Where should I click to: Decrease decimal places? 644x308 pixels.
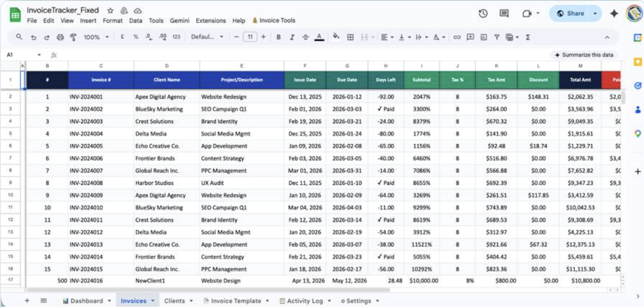tap(149, 37)
